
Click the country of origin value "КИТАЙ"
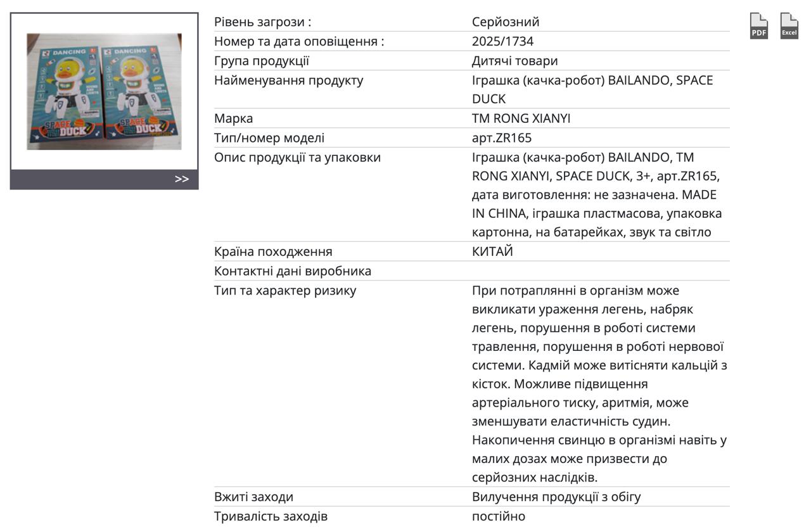[x=492, y=251]
